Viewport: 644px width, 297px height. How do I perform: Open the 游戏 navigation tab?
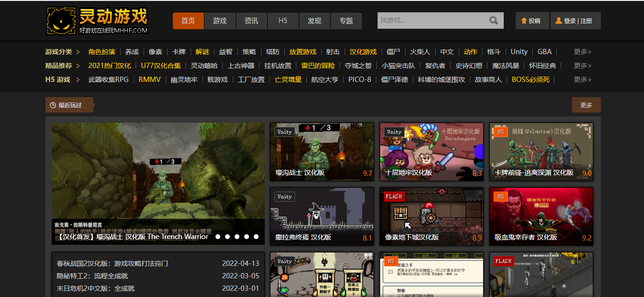click(220, 21)
